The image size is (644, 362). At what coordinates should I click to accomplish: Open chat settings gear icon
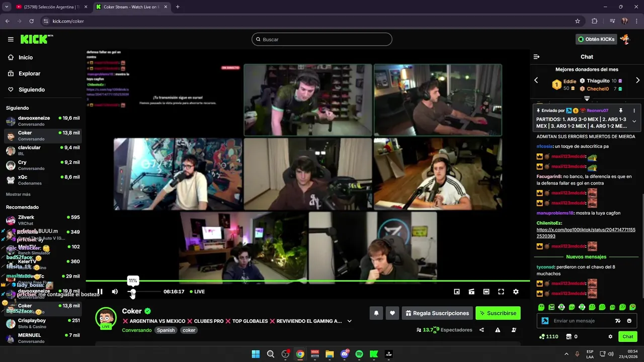[610, 337]
